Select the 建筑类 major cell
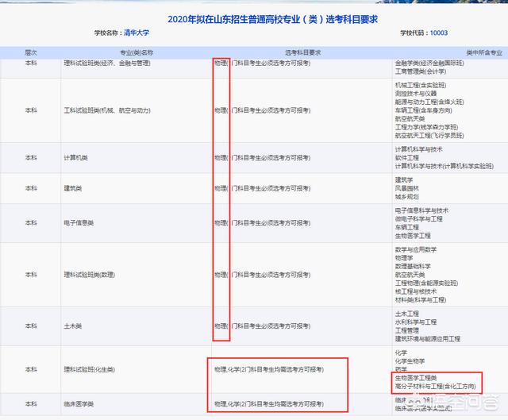The image size is (508, 420). (x=73, y=188)
